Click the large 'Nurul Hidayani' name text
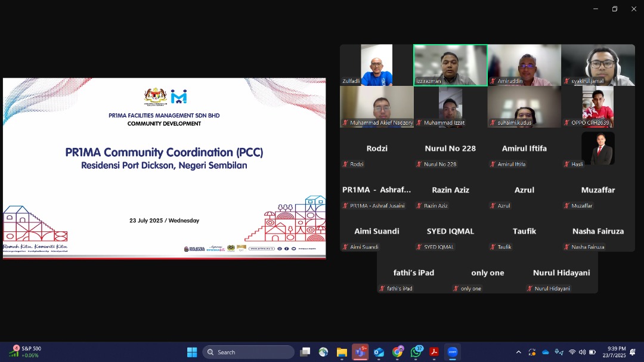Viewport: 644px width, 362px height. [562, 273]
